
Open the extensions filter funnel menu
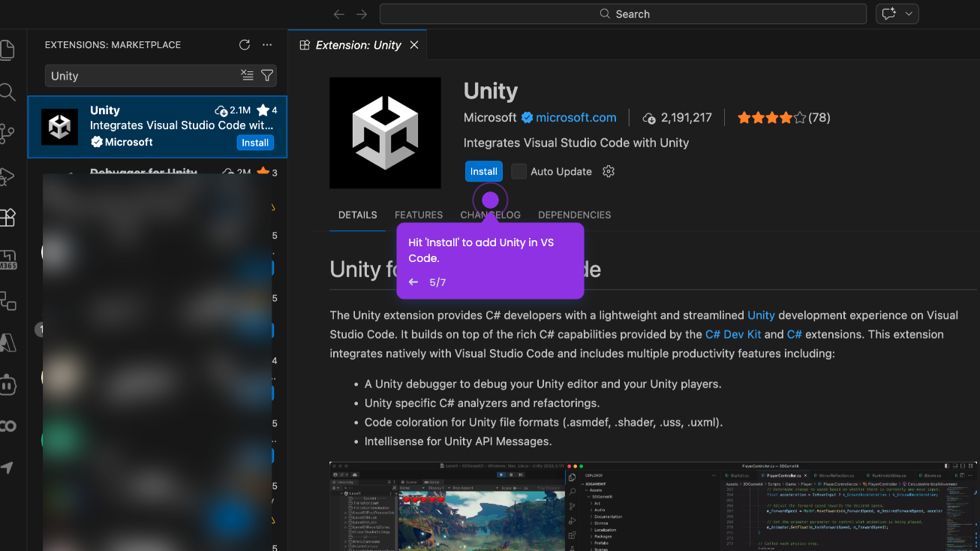coord(267,75)
